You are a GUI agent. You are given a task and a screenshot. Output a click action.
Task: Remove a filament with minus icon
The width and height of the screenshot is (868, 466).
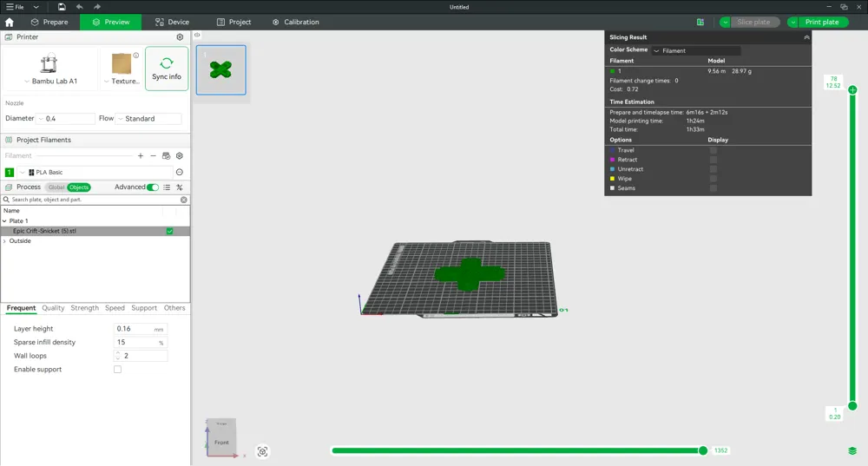(x=154, y=156)
